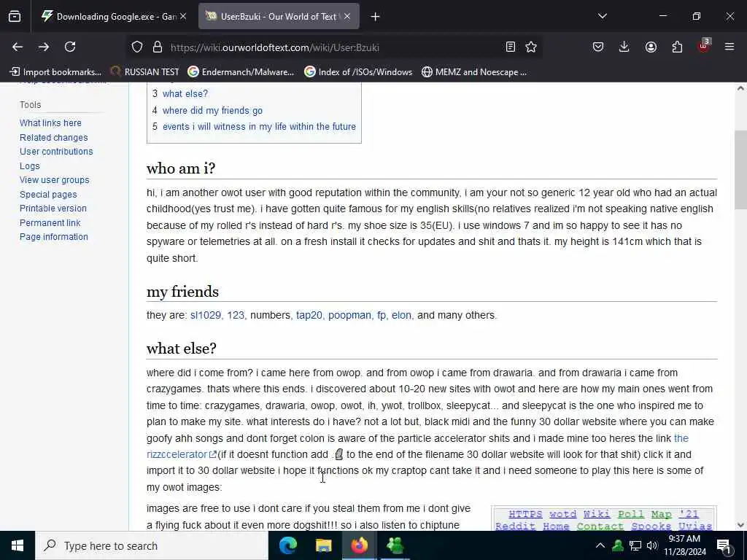The width and height of the screenshot is (747, 560).
Task: Open the Extensions puzzle icon
Action: [677, 47]
